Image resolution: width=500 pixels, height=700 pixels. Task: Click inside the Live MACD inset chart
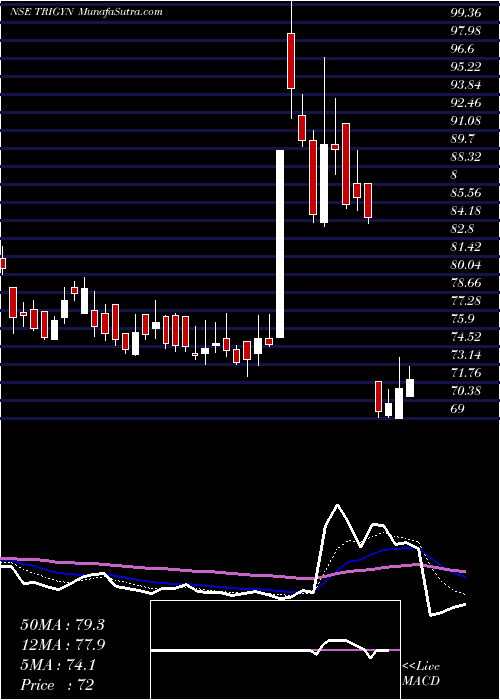click(275, 650)
